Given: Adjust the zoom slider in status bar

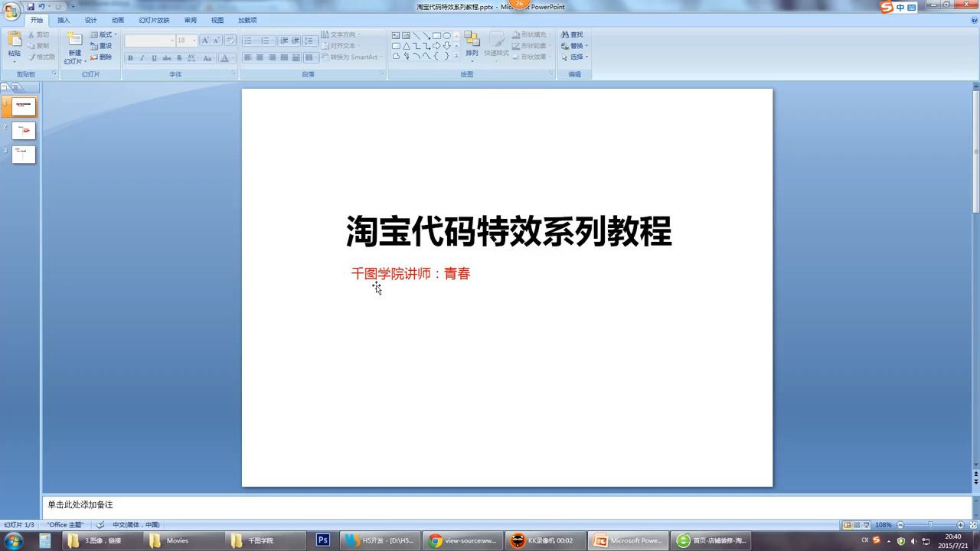Looking at the screenshot, I should [x=930, y=525].
